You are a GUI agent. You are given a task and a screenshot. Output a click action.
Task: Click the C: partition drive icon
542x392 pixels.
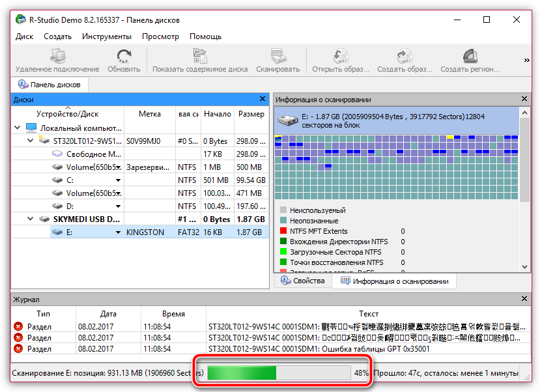click(57, 180)
